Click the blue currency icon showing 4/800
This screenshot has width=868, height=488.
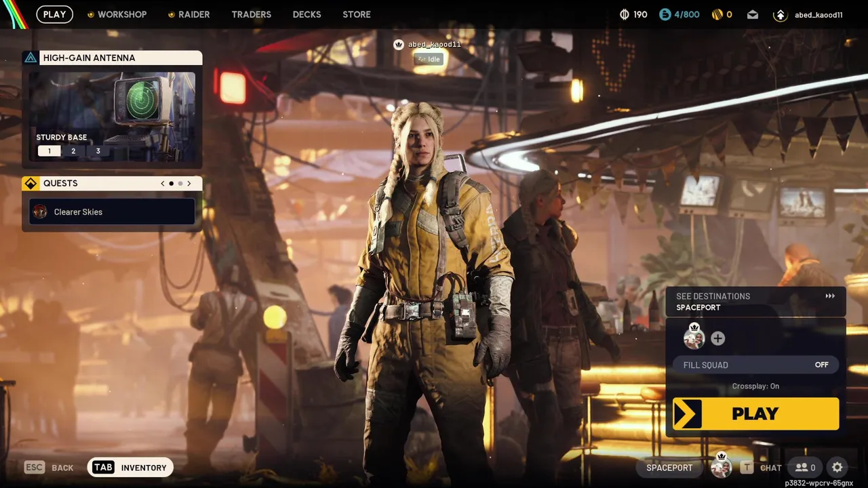(x=665, y=14)
